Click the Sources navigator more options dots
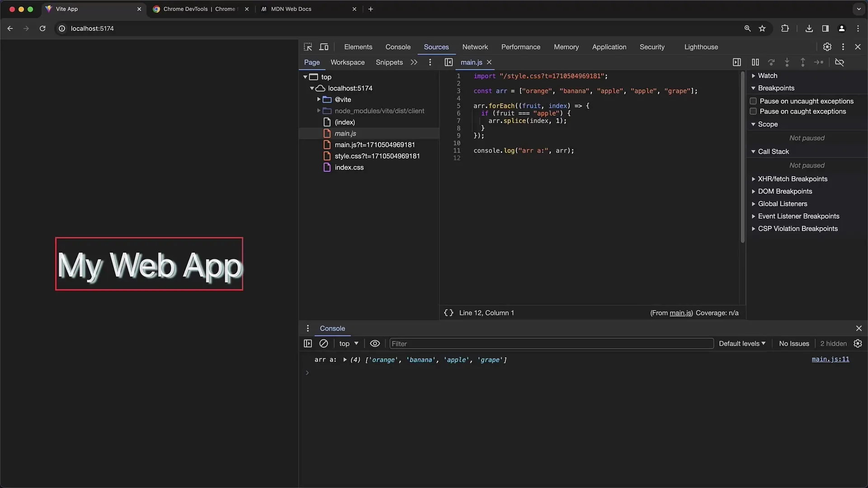This screenshot has width=868, height=488. [x=430, y=62]
